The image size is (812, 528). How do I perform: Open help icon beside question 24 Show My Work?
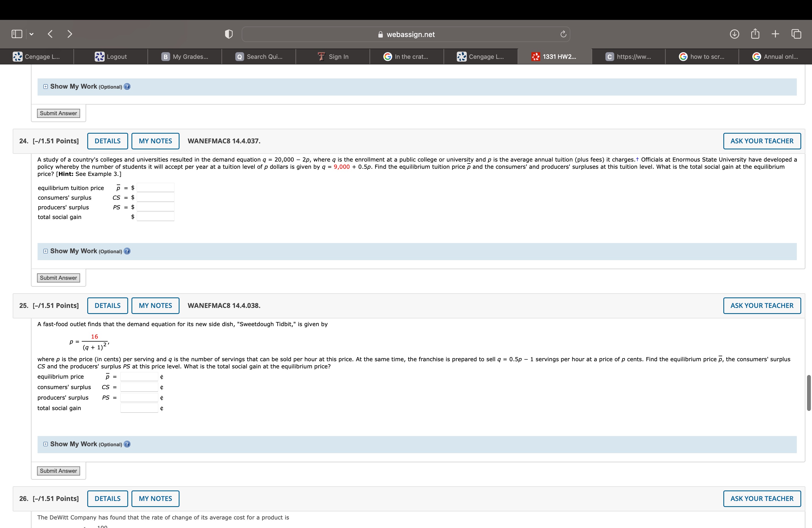[x=127, y=251]
